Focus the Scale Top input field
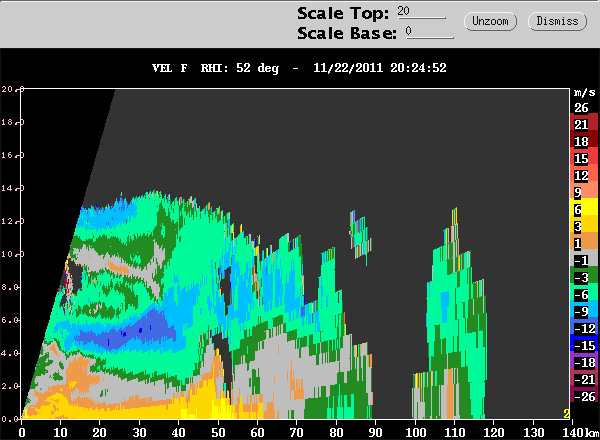The width and height of the screenshot is (600, 440). tap(421, 12)
